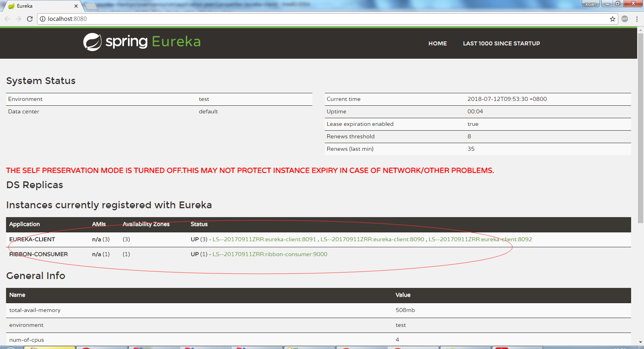The image size is (644, 349).
Task: Click the Renews (last min) value 35
Action: click(471, 149)
